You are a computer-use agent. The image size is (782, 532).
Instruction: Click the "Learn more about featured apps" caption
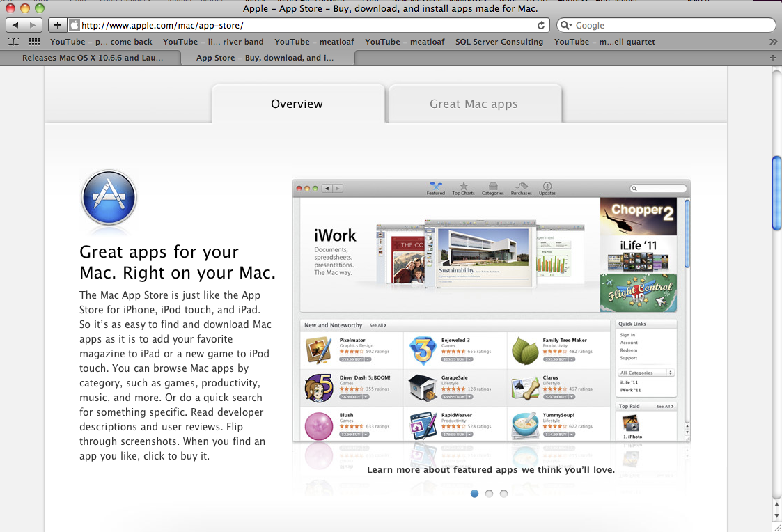tap(491, 469)
